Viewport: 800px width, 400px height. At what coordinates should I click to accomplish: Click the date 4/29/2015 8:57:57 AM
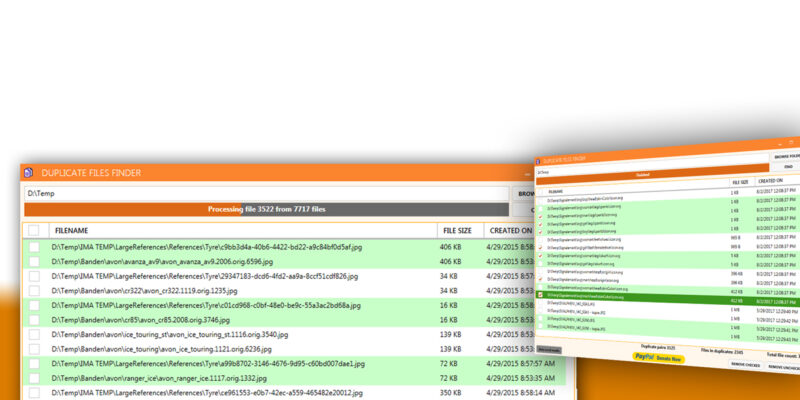(520, 364)
